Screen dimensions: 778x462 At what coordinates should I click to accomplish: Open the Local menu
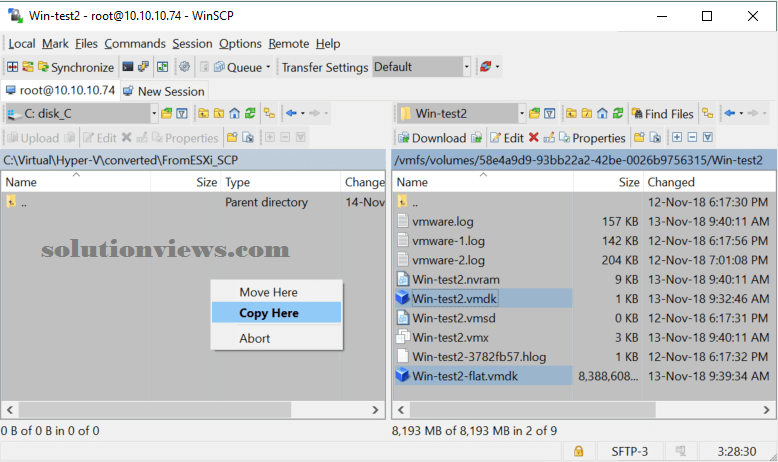pos(22,44)
